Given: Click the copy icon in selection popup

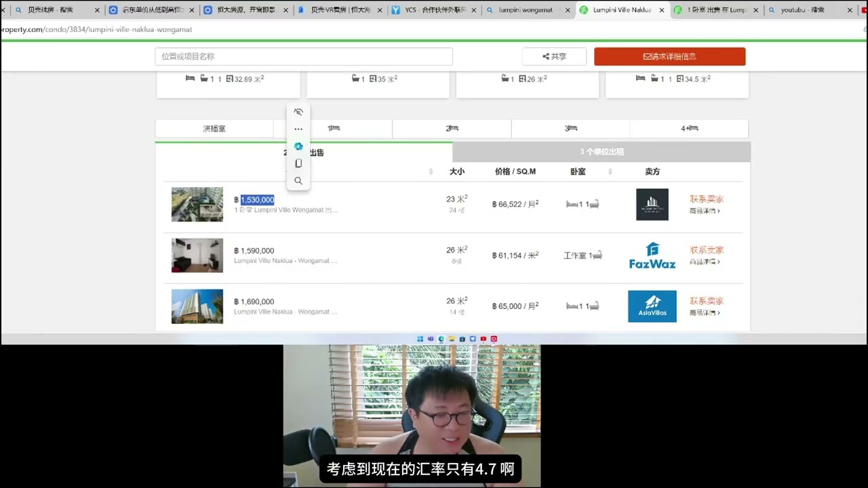Looking at the screenshot, I should point(298,163).
